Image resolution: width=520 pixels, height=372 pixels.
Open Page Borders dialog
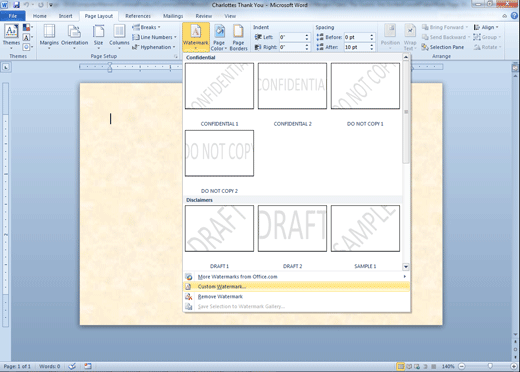238,37
